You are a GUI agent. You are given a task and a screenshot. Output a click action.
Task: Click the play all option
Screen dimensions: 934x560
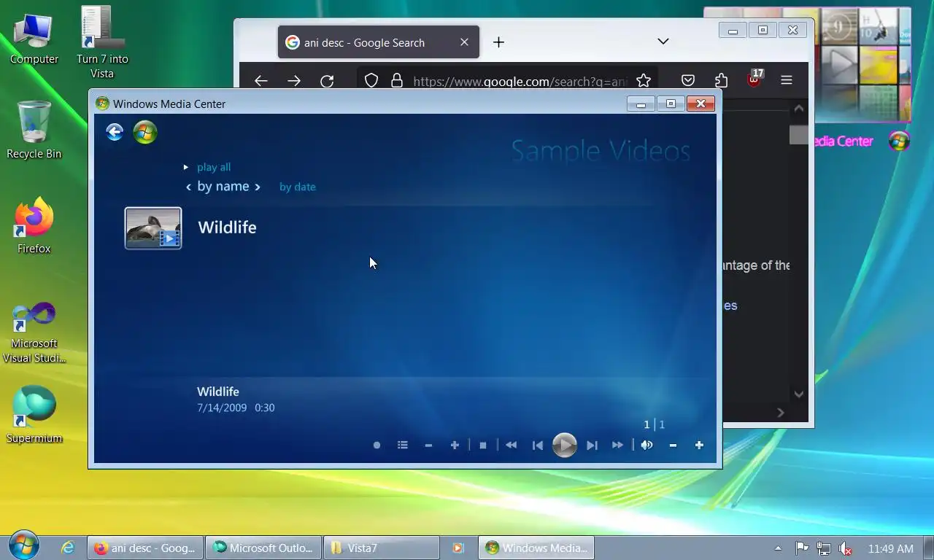pyautogui.click(x=214, y=167)
